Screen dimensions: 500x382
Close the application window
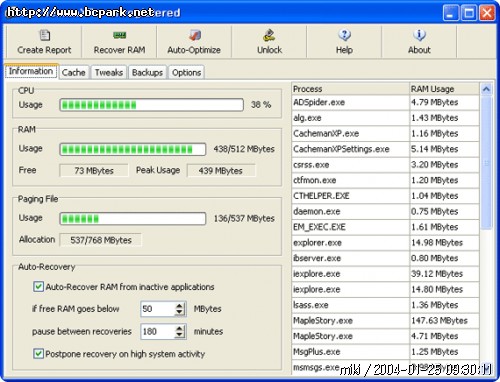[487, 13]
